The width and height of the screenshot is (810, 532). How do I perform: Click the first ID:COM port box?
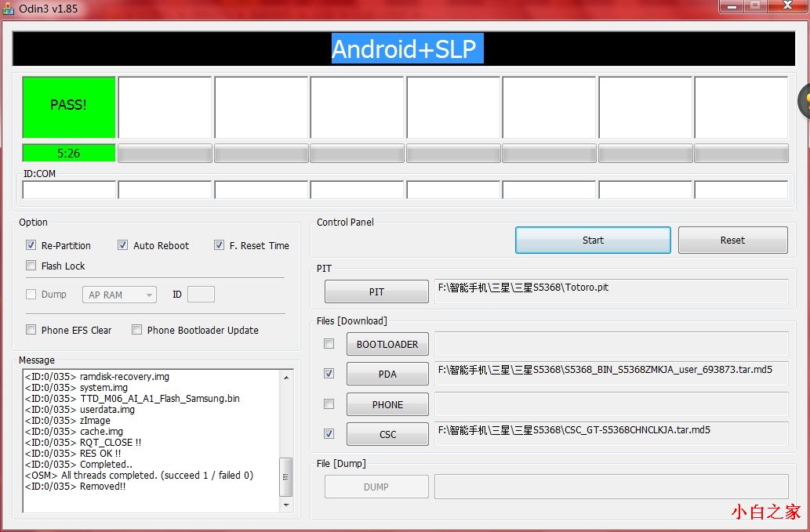click(69, 190)
